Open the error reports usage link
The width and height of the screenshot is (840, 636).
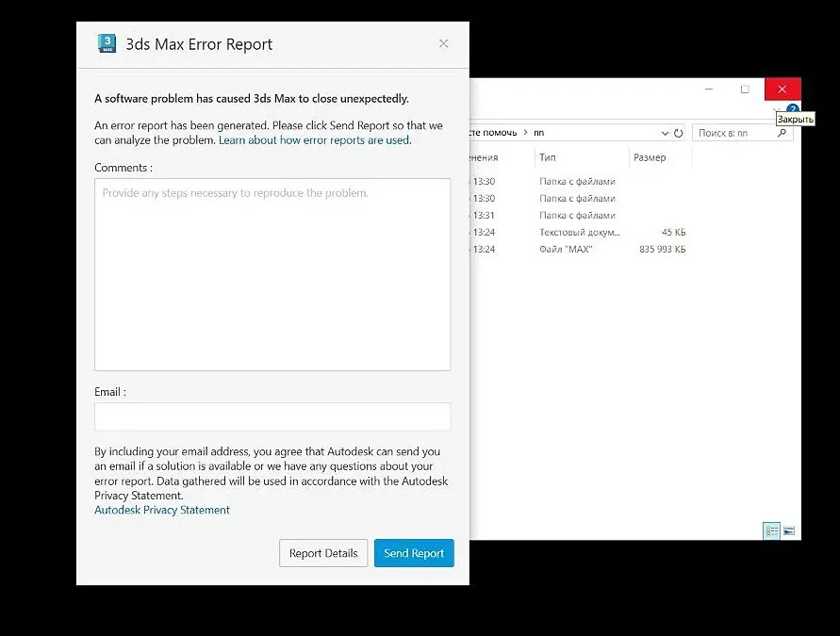pyautogui.click(x=315, y=140)
